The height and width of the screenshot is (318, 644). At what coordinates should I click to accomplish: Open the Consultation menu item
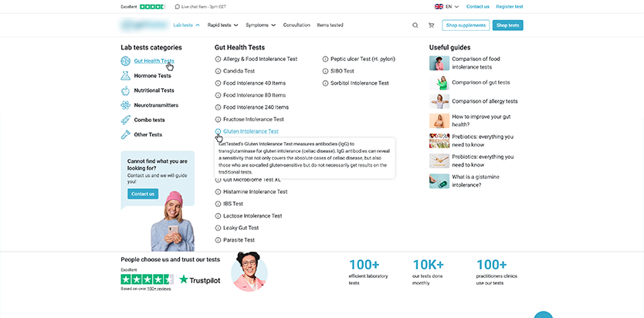coord(297,25)
